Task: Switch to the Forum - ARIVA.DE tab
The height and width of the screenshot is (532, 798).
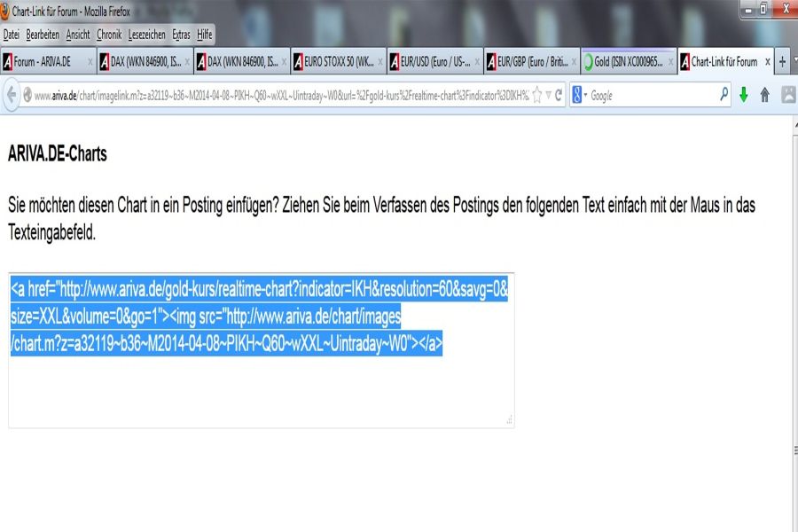Action: pyautogui.click(x=48, y=62)
